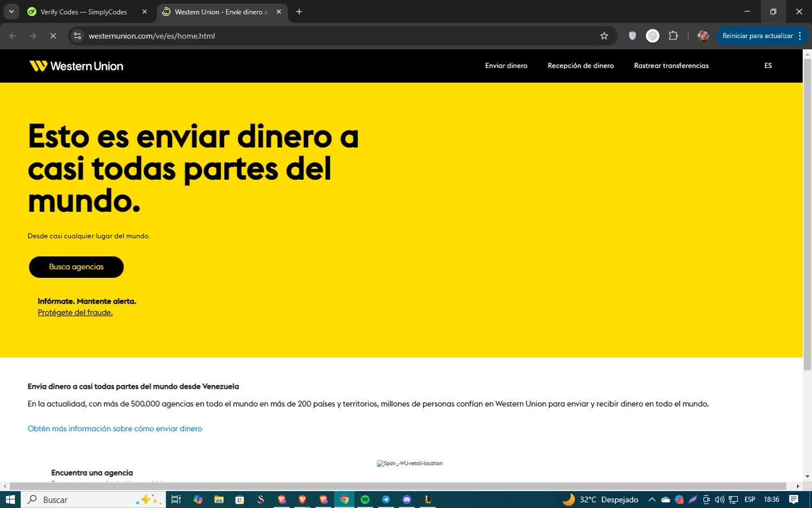The width and height of the screenshot is (812, 508).
Task: Open Recepción de dinero menu item
Action: coord(581,66)
